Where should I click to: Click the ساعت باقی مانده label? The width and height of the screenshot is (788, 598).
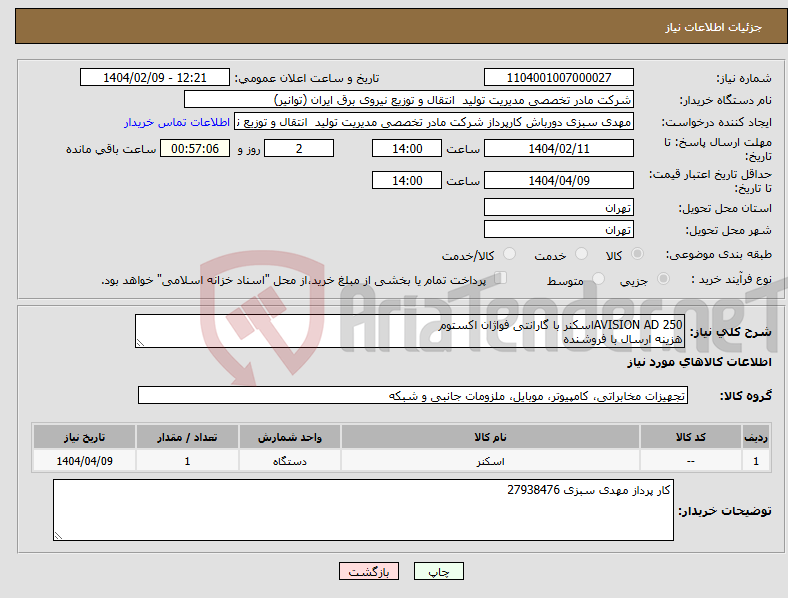111,149
